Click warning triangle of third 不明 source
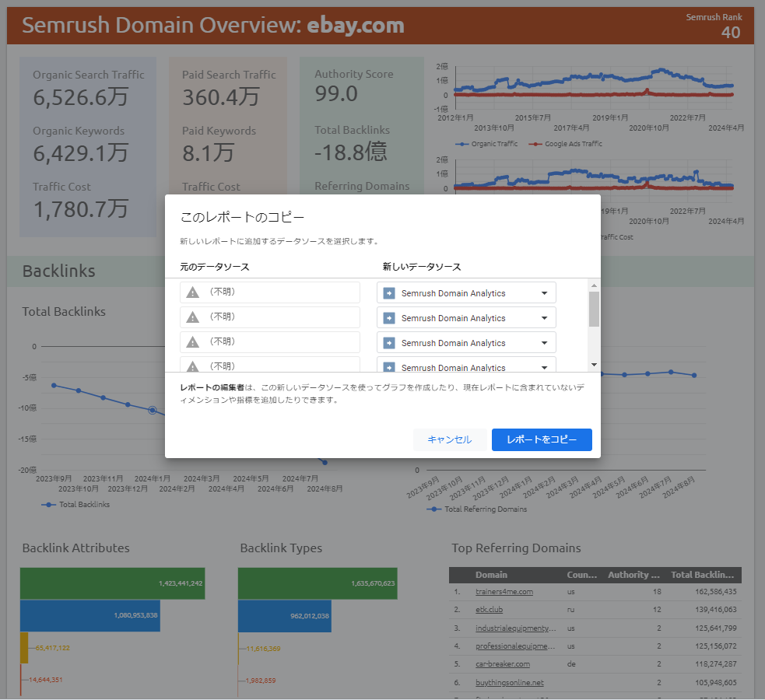Viewport: 765px width, 700px height. (x=193, y=342)
